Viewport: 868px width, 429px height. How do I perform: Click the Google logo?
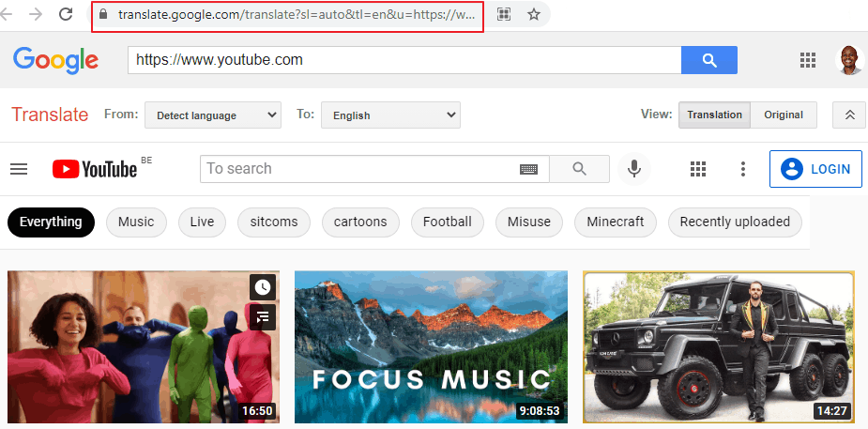(56, 60)
